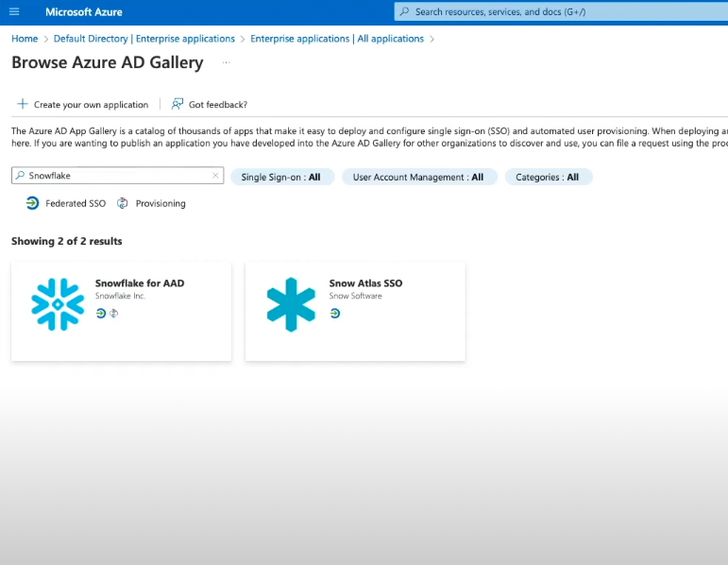Open the ellipsis menu beside Browse Azure AD Gallery
Screen dimensions: 728x565
coord(226,62)
